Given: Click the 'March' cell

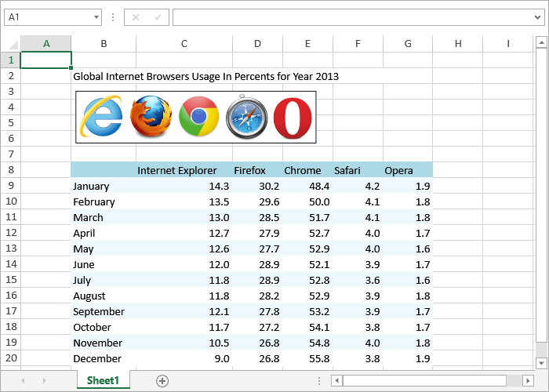Looking at the screenshot, I should 104,217.
